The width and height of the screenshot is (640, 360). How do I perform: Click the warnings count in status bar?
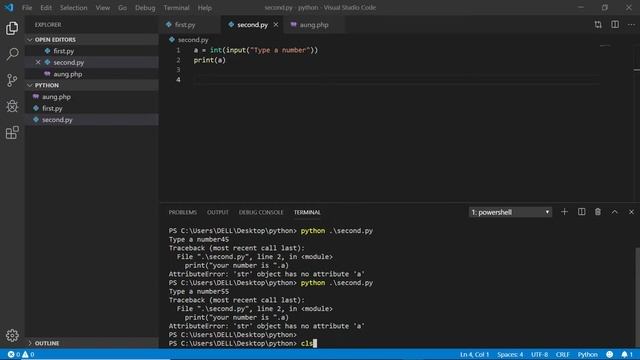(28, 354)
